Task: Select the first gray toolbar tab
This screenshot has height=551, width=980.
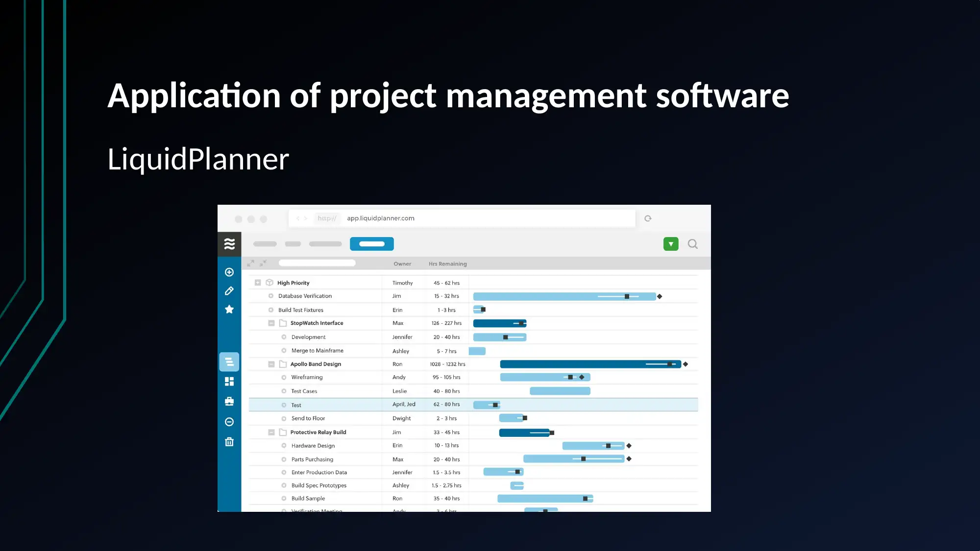Action: (265, 244)
